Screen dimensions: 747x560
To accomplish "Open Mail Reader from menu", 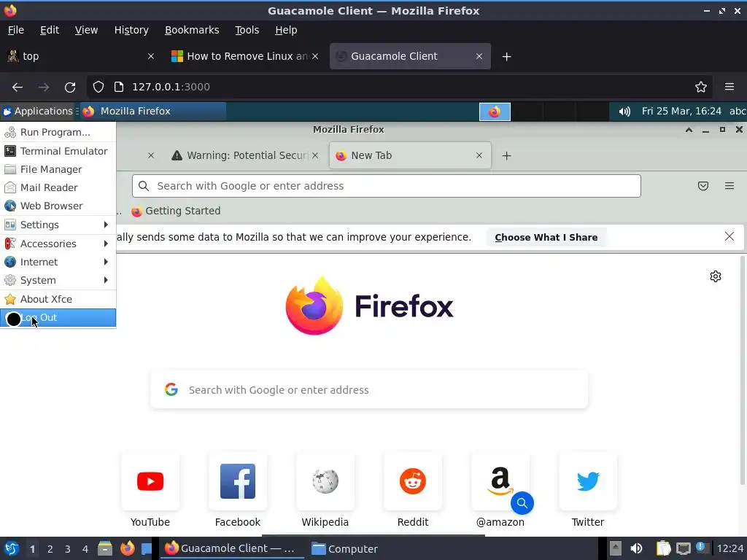I will (58, 187).
